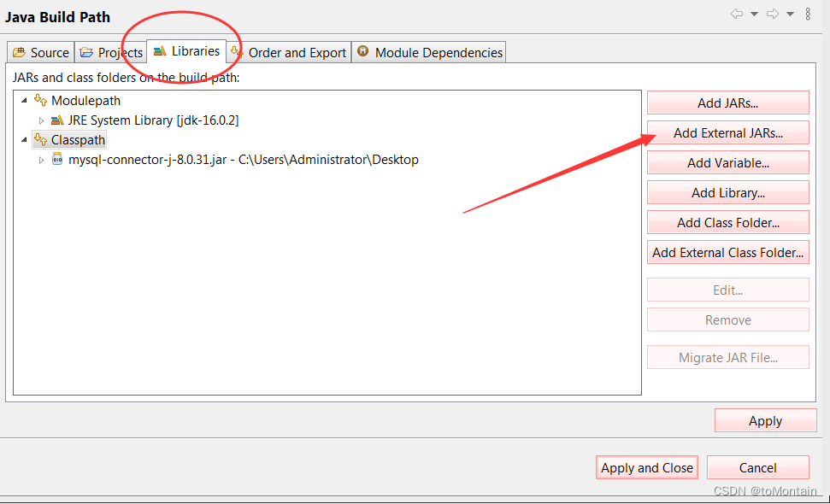Select the Modulepath tree item
Image resolution: width=830 pixels, height=504 pixels.
tap(85, 101)
